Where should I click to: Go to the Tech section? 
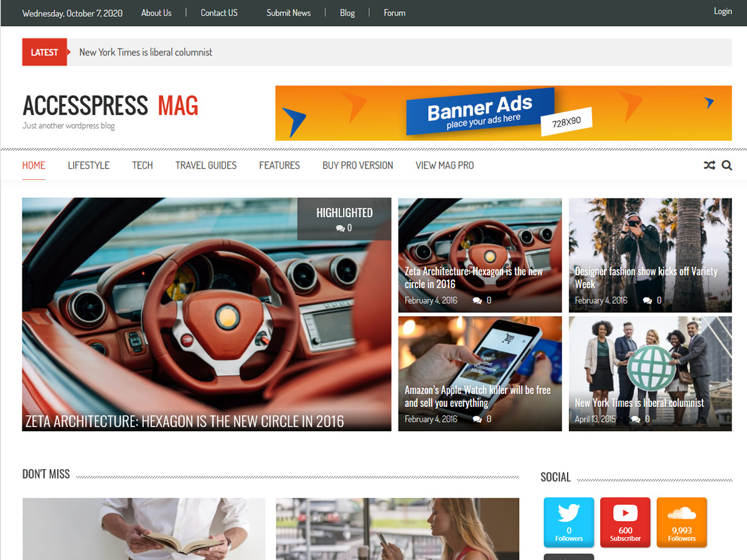tap(142, 166)
